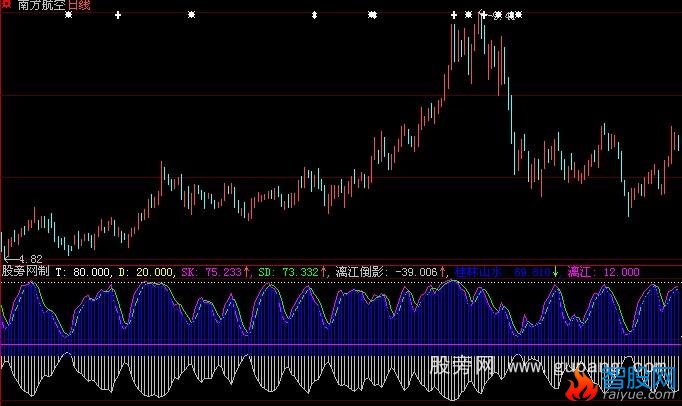Select the 日线 period label

click(x=79, y=6)
